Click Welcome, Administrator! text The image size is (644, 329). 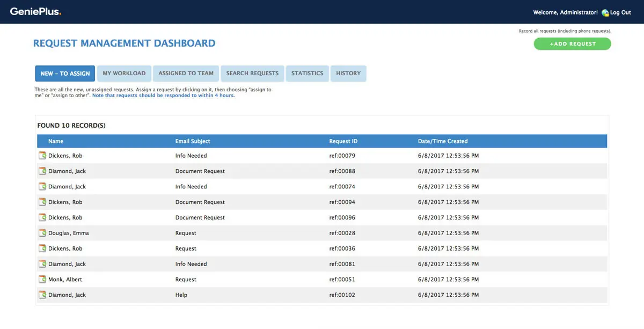click(566, 12)
